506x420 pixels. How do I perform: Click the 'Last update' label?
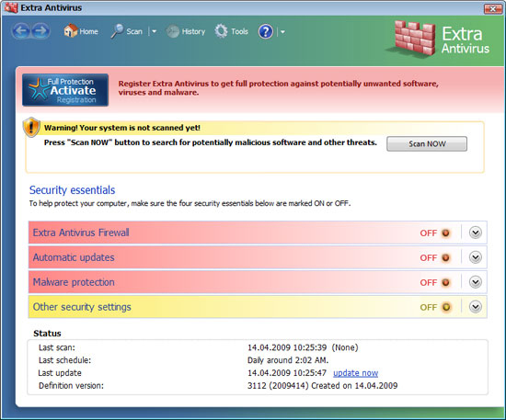[60, 373]
